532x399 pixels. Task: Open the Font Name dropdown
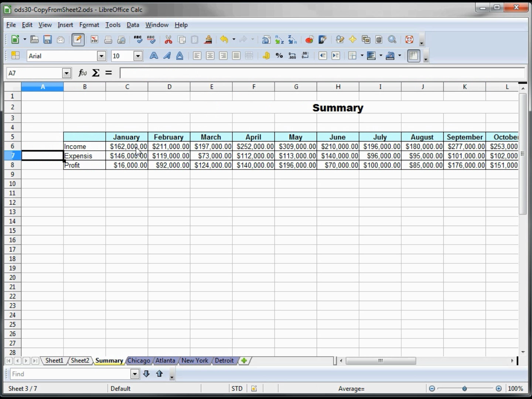(x=101, y=56)
